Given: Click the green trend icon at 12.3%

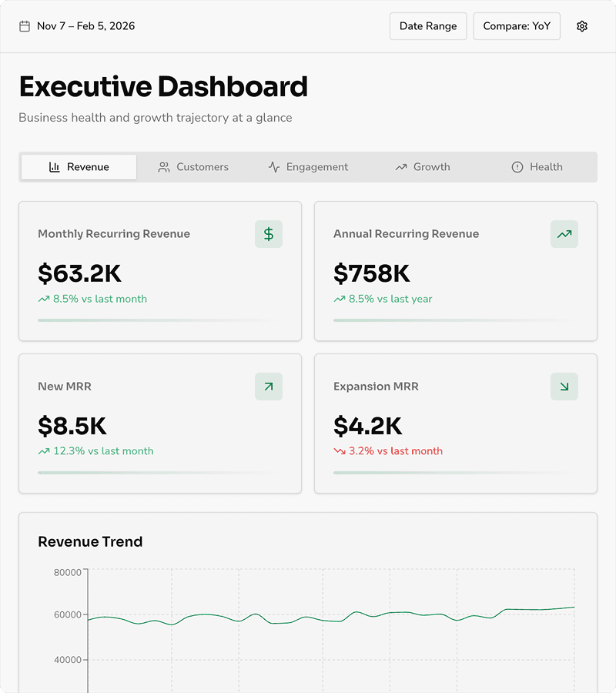Looking at the screenshot, I should pyautogui.click(x=44, y=451).
